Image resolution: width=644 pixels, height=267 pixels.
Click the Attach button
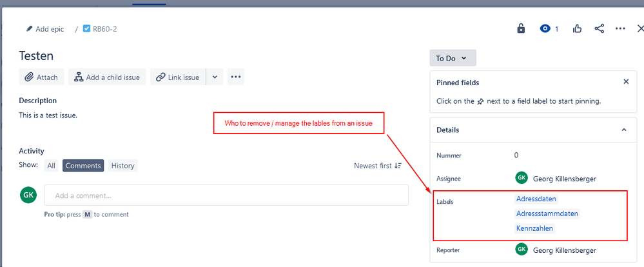pos(41,77)
